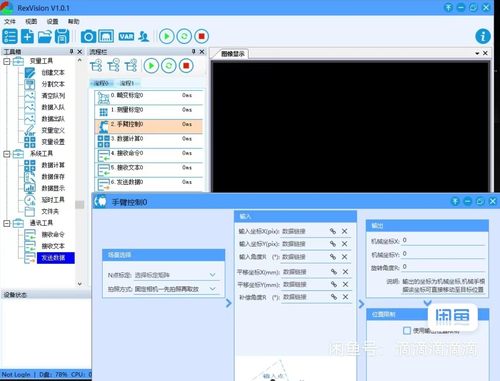Image resolution: width=500 pixels, height=381 pixels.
Task: Open solution using the folder toolbar icon
Action: pyautogui.click(x=45, y=36)
